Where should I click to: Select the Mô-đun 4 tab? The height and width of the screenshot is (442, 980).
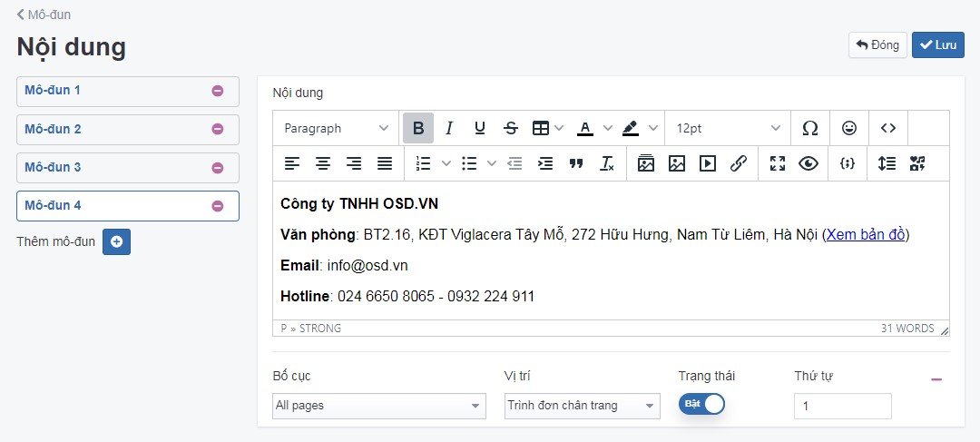[x=128, y=206]
